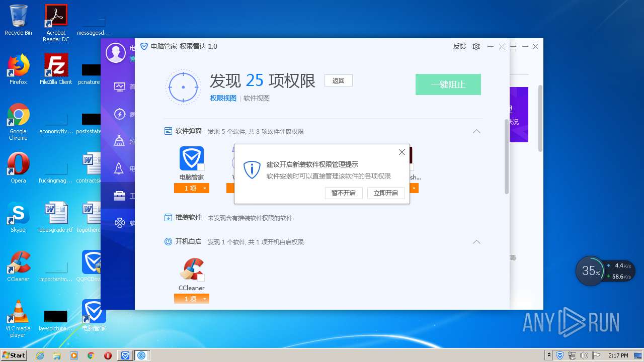Screen dimensions: 644x362
Task: Tick the checkbox on CCleaner app icon
Action: pyautogui.click(x=201, y=278)
